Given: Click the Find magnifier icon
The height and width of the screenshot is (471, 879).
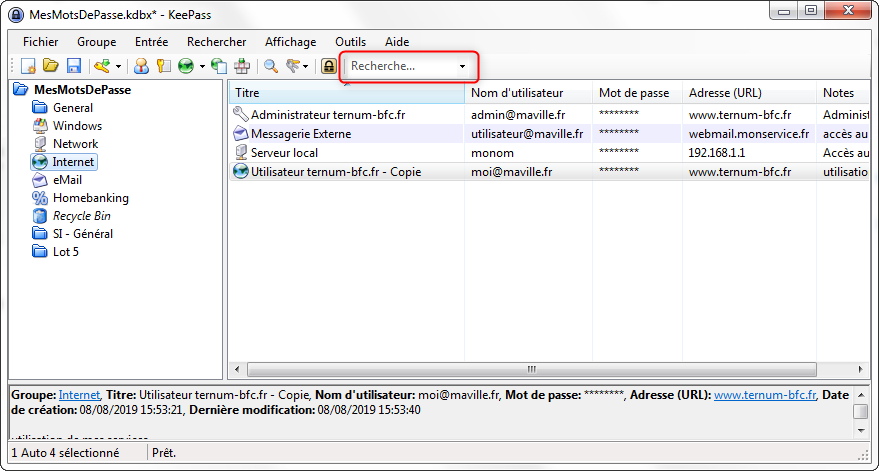Looking at the screenshot, I should tap(270, 67).
